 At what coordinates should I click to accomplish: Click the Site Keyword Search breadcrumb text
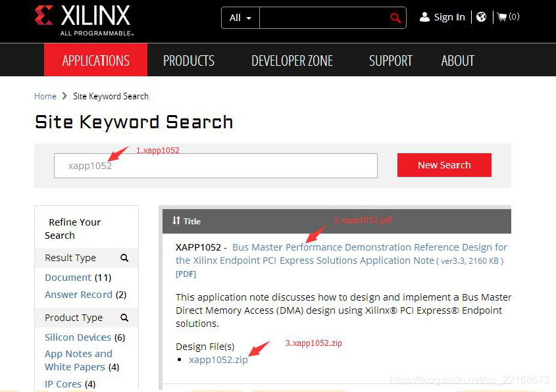(x=111, y=96)
